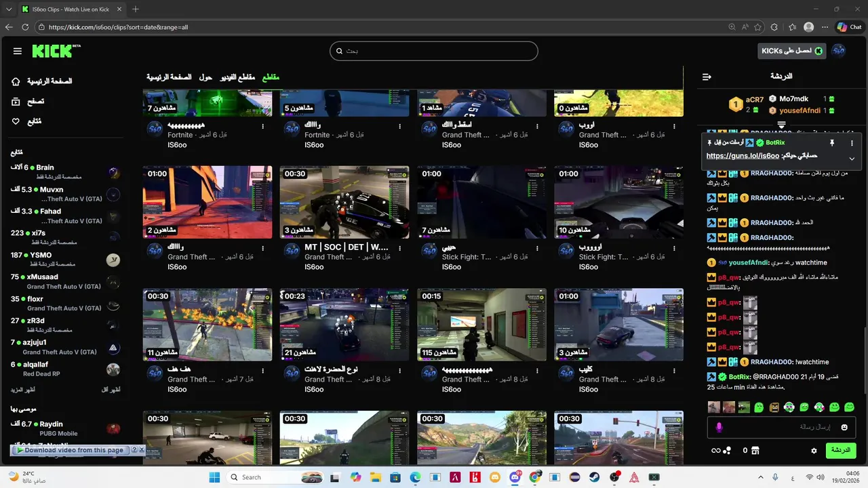Open recommended channel Raydin
868x488 pixels.
click(66, 428)
